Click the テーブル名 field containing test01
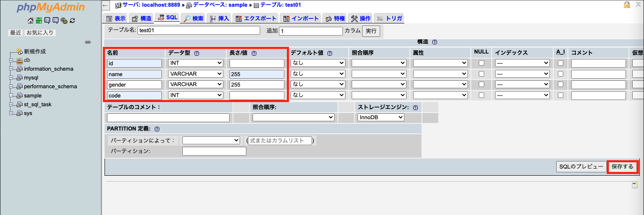Image resolution: width=644 pixels, height=215 pixels. click(199, 30)
